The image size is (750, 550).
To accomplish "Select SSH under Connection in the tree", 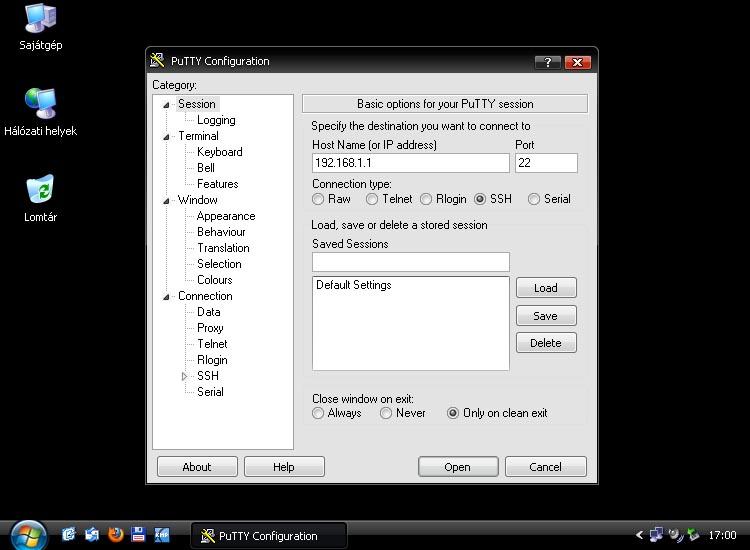I will 208,376.
